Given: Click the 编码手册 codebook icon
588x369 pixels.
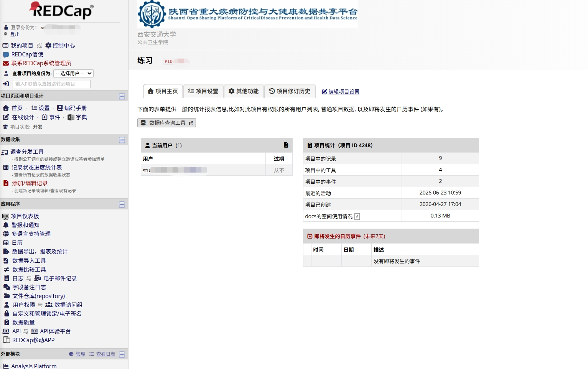Looking at the screenshot, I should coord(60,108).
